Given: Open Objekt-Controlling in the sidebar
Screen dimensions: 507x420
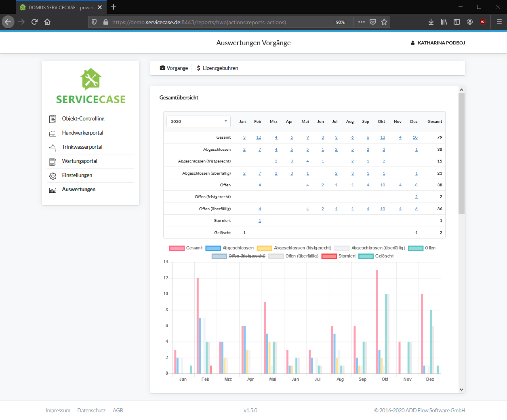Looking at the screenshot, I should tap(83, 119).
